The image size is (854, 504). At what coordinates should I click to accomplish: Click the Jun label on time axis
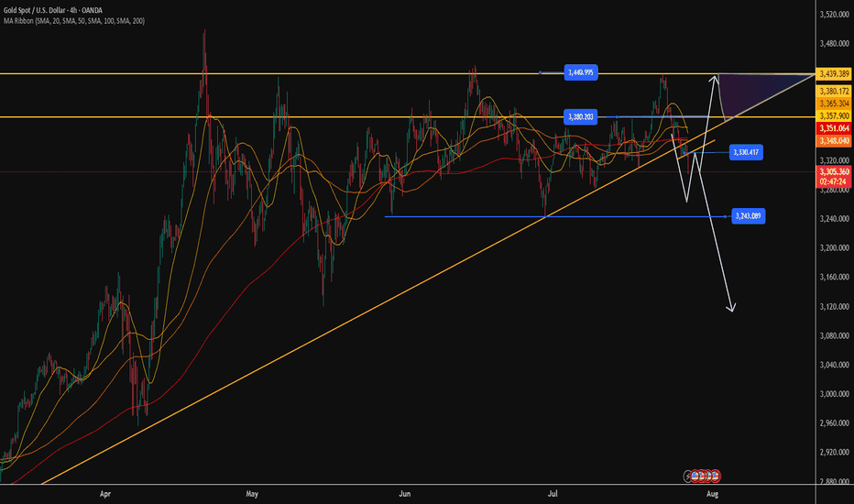coord(404,494)
